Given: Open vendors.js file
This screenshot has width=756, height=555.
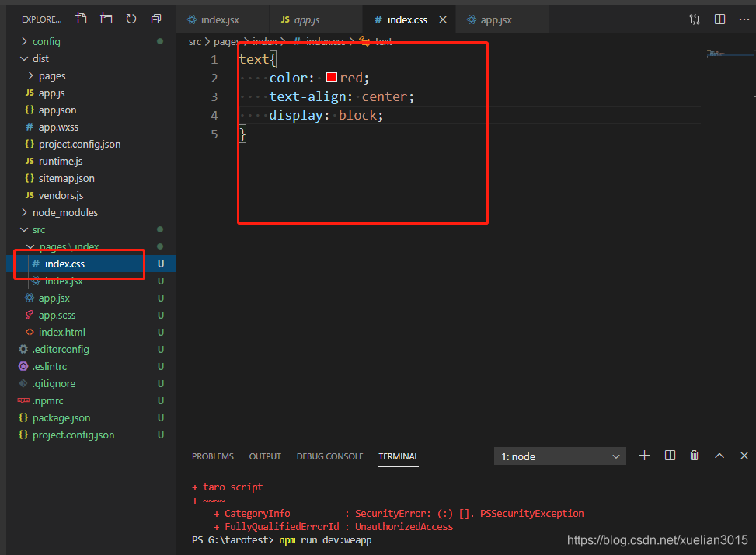Looking at the screenshot, I should [x=92, y=195].
